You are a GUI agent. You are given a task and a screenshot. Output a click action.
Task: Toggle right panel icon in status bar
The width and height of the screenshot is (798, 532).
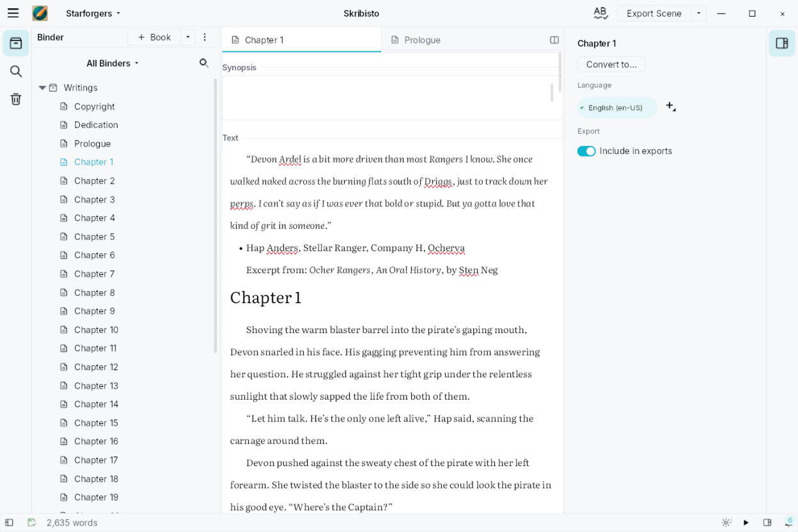pyautogui.click(x=767, y=522)
